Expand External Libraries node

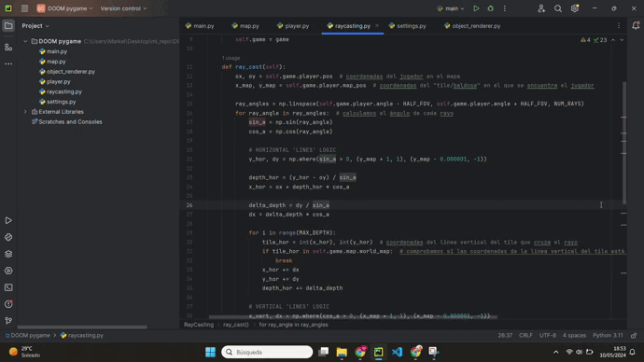25,112
